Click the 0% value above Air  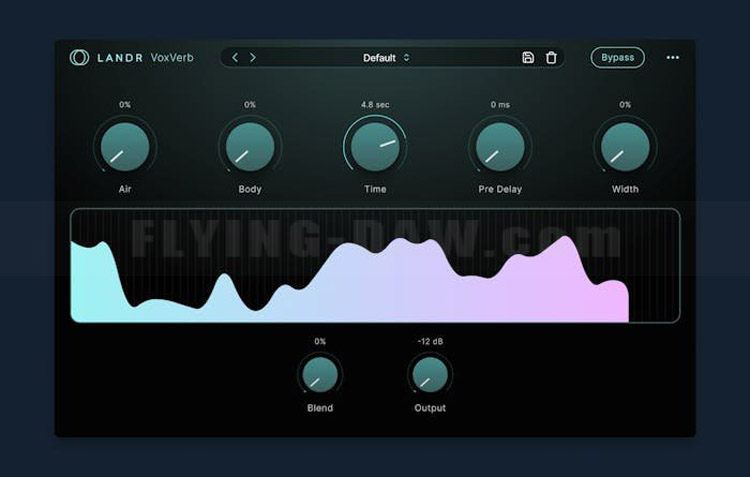click(125, 104)
